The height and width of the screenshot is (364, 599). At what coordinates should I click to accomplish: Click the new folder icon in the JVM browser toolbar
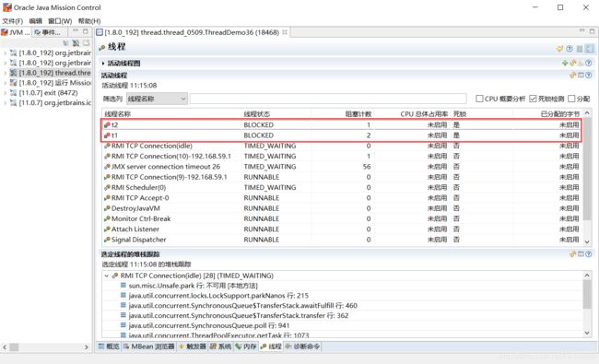point(86,42)
